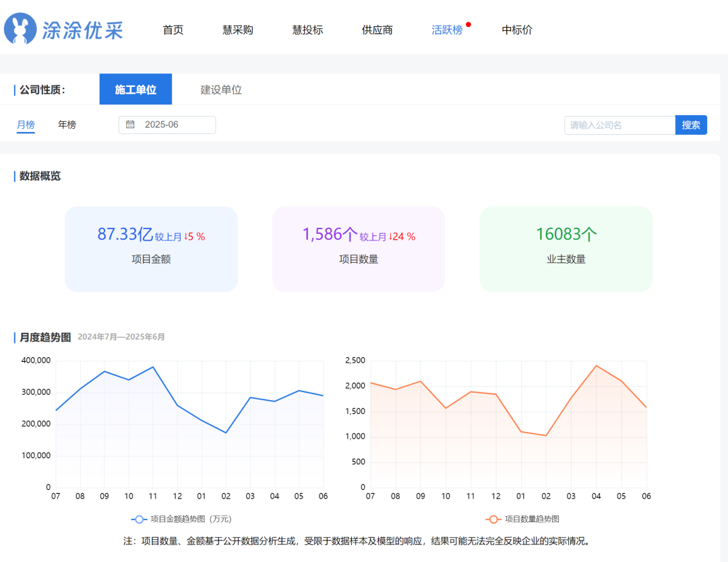Select the 活跃榜 navigation item
728x562 pixels.
447,30
